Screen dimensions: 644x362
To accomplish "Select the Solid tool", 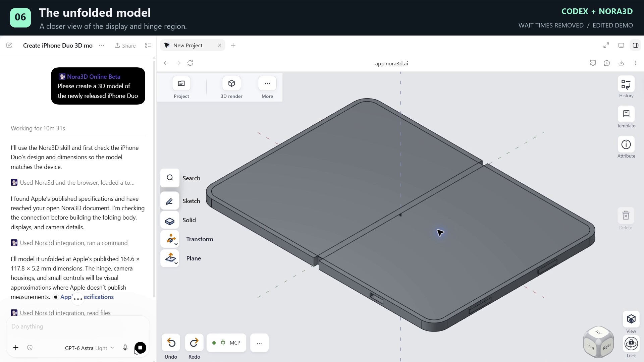I will (x=170, y=220).
